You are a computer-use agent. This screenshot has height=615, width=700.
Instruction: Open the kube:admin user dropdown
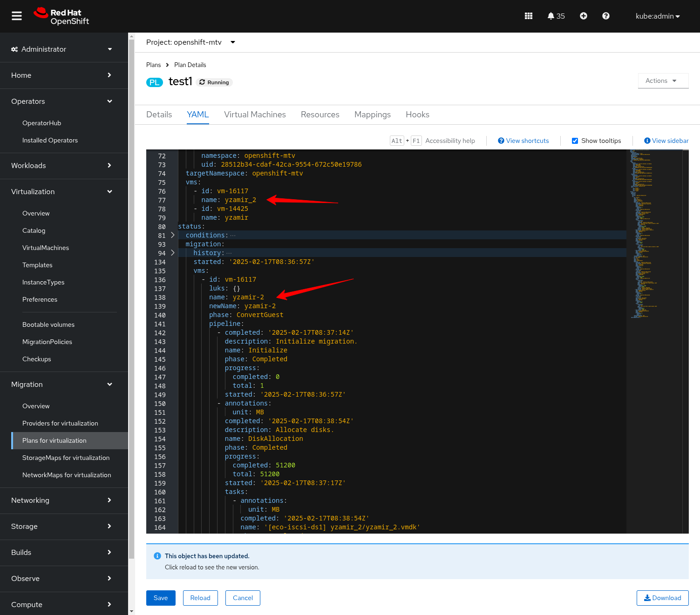point(658,16)
